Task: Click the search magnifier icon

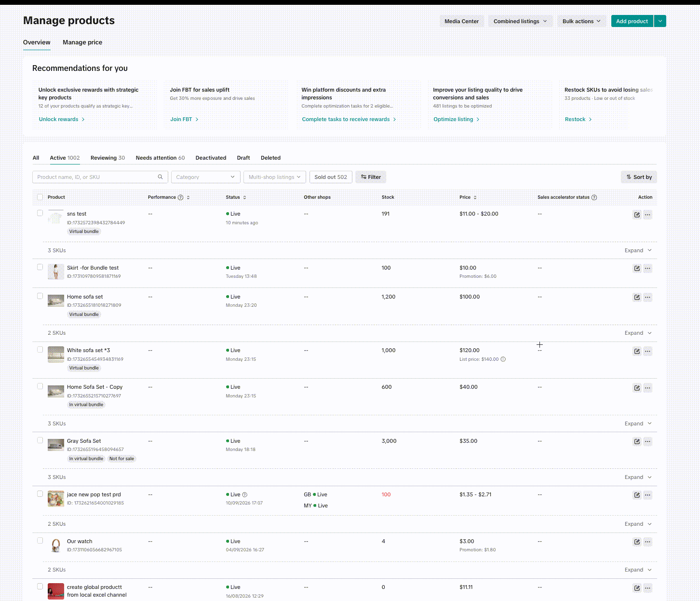Action: click(x=160, y=177)
